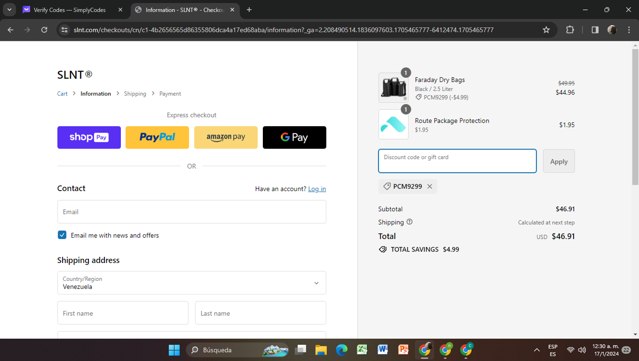Open the Wi-Fi network tray icon

[x=571, y=350]
